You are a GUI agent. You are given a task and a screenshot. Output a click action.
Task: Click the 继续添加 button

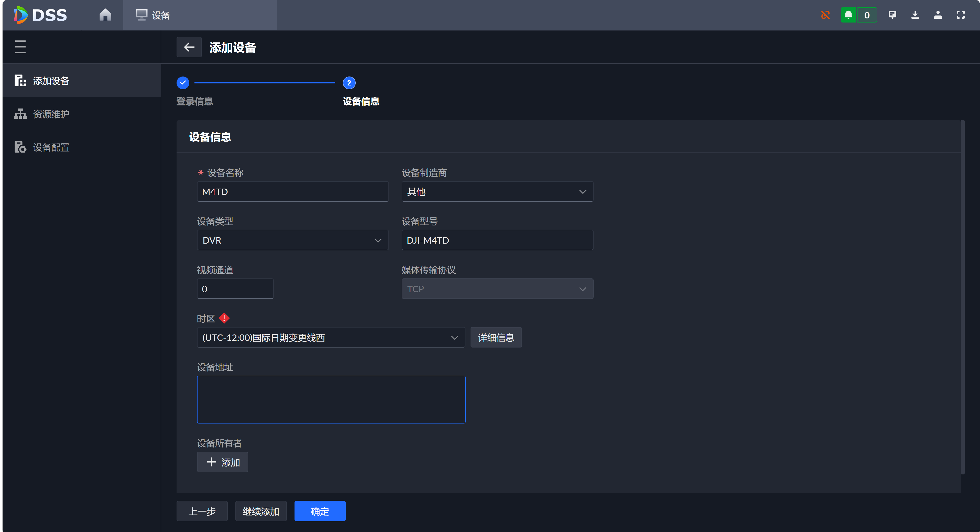point(261,511)
